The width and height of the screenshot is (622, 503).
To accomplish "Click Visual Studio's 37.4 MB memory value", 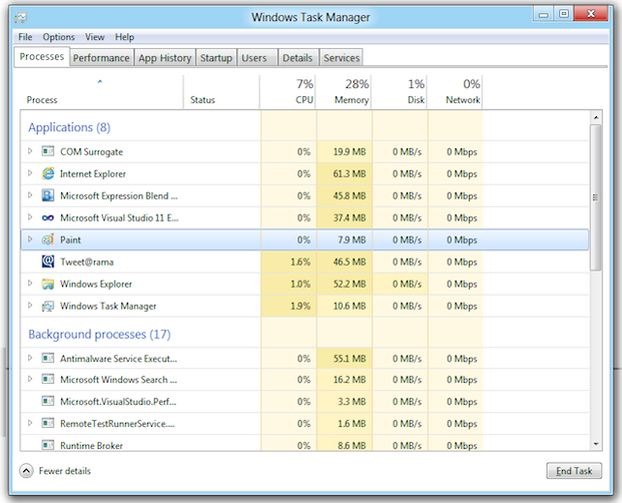I will point(349,218).
